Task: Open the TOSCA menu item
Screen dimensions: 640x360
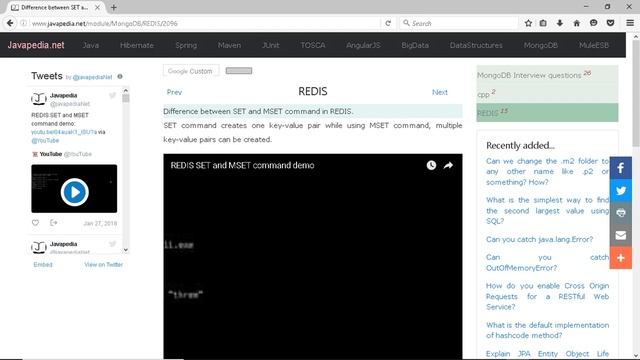Action: coord(313,45)
